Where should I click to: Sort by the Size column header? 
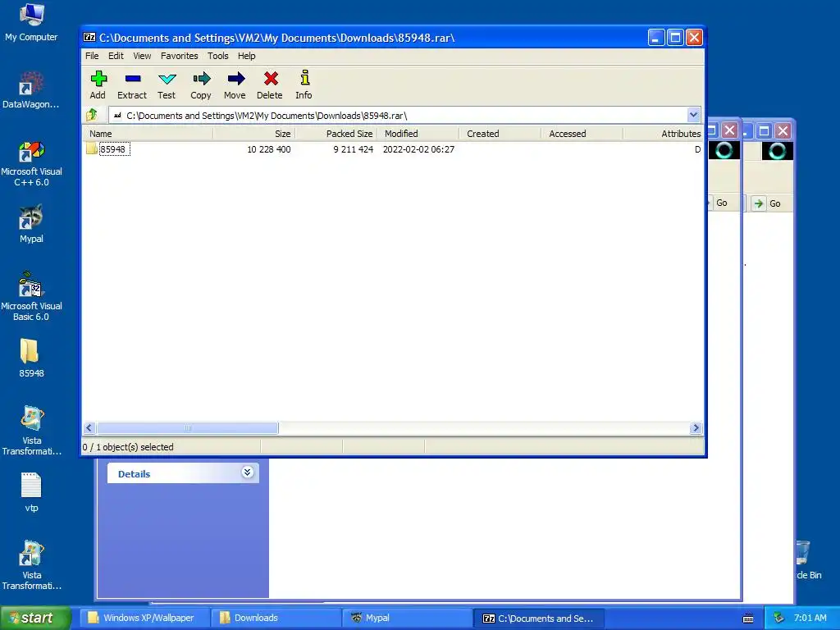click(x=254, y=134)
